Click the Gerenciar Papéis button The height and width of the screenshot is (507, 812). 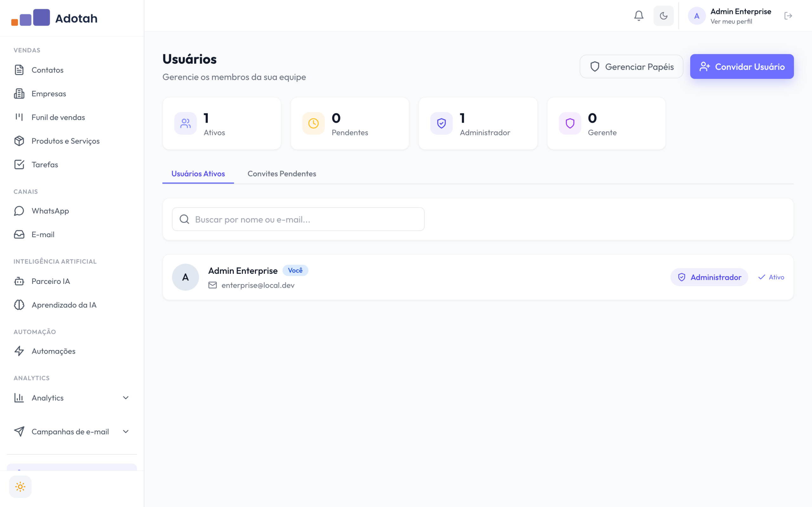(631, 67)
